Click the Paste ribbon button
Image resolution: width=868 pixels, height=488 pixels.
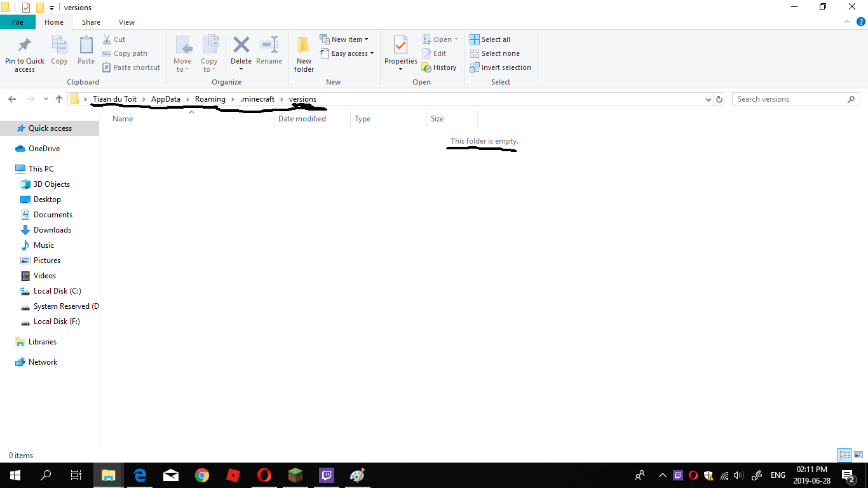86,51
